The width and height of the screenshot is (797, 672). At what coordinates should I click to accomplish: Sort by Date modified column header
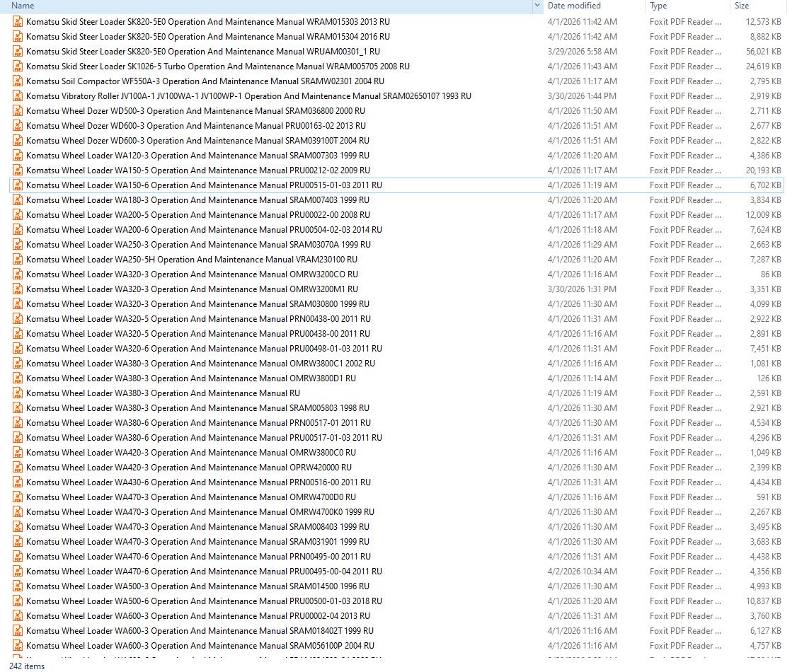click(574, 6)
